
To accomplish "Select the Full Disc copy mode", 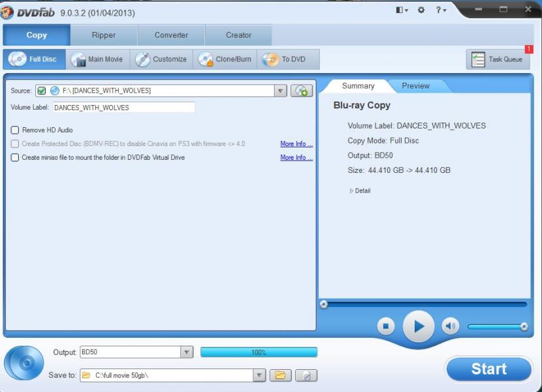I will [34, 59].
